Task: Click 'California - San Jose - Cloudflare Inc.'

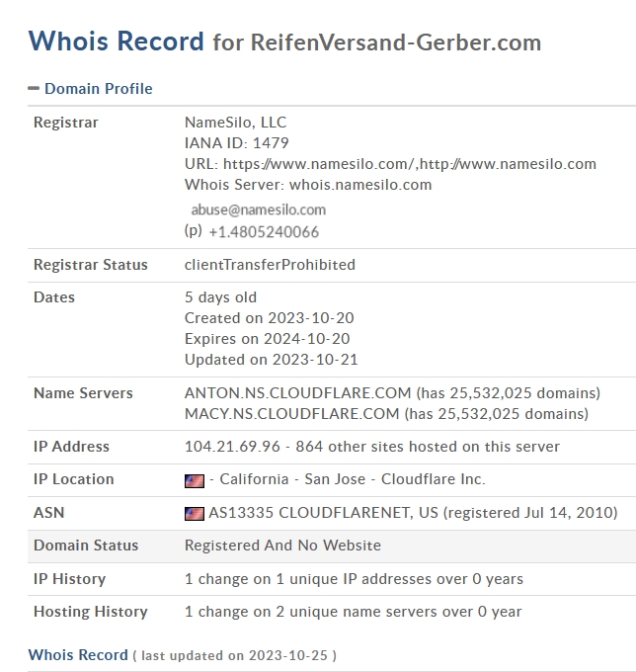Action: [352, 479]
